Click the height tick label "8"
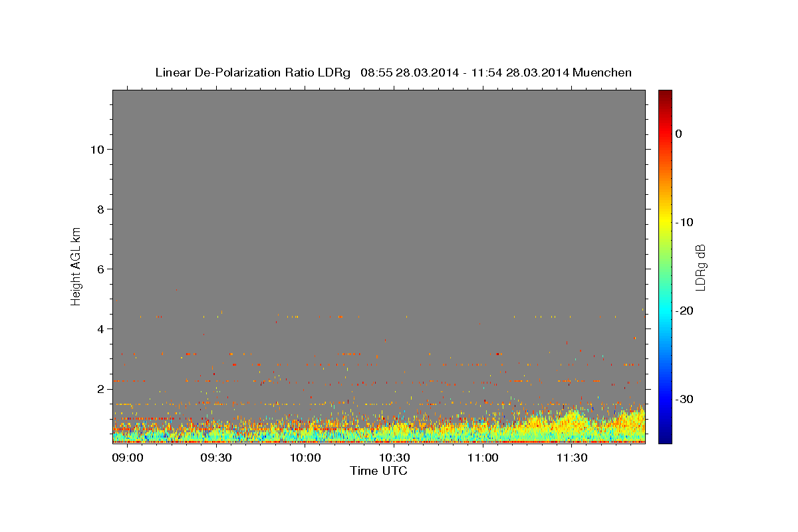This screenshot has height=532, width=798. 101,209
